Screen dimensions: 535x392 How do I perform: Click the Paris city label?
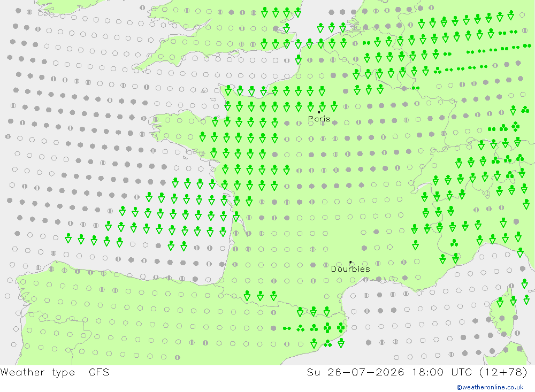(x=319, y=119)
